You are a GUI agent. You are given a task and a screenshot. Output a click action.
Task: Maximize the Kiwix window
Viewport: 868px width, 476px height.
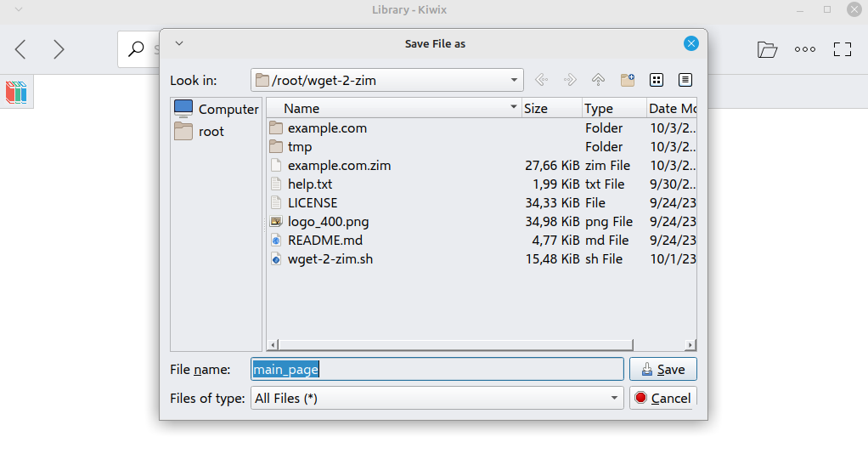(827, 9)
